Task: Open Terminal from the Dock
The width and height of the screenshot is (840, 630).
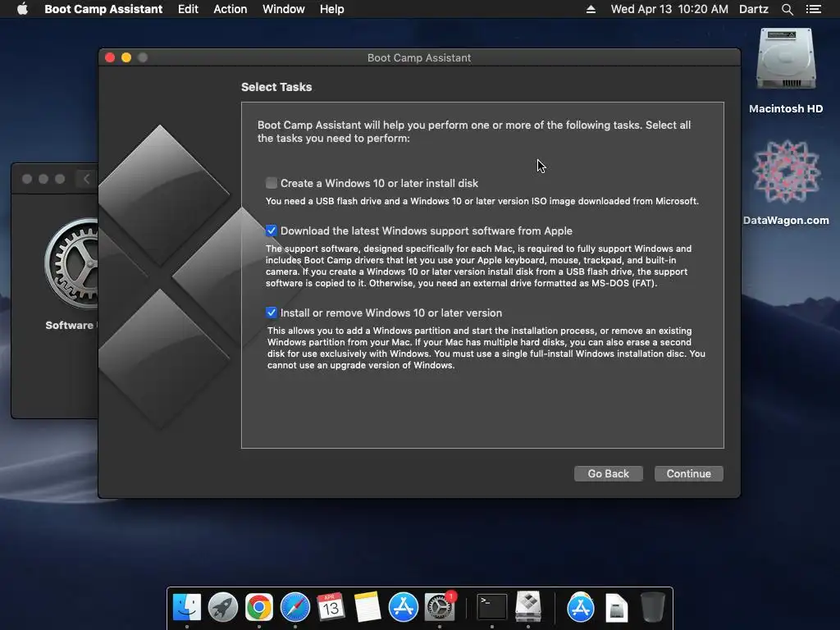Action: point(492,607)
